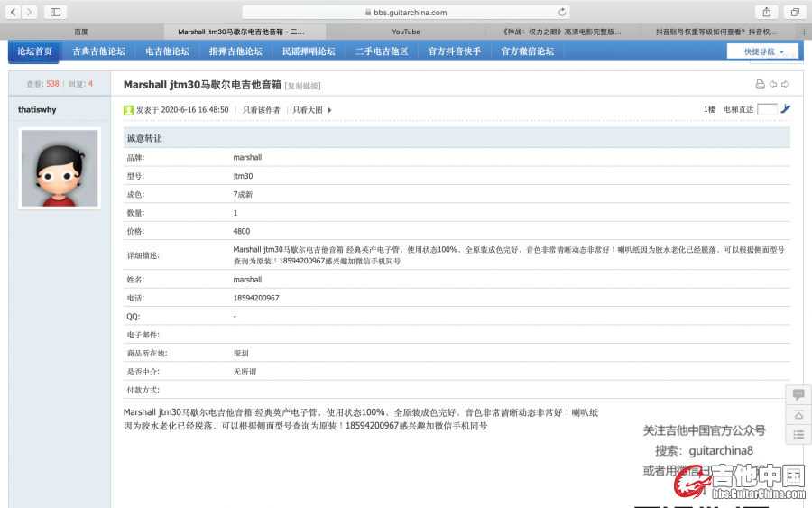
Task: Expand the 快捷导航 dropdown
Action: 762,51
